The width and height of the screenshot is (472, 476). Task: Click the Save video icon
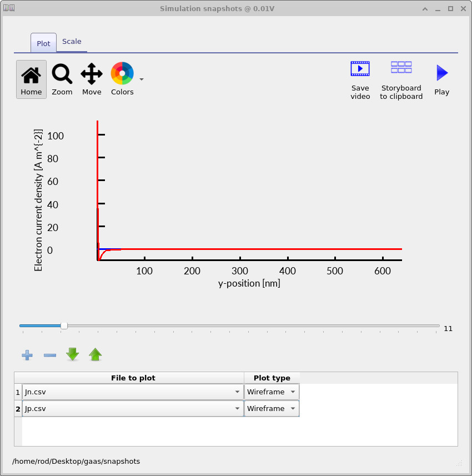(x=360, y=69)
